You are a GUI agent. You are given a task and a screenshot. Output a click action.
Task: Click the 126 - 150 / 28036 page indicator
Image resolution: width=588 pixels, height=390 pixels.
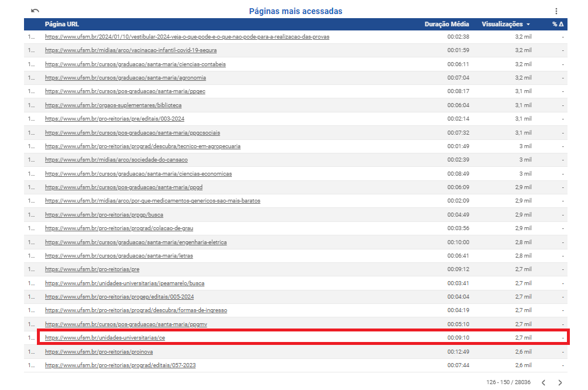pos(508,382)
